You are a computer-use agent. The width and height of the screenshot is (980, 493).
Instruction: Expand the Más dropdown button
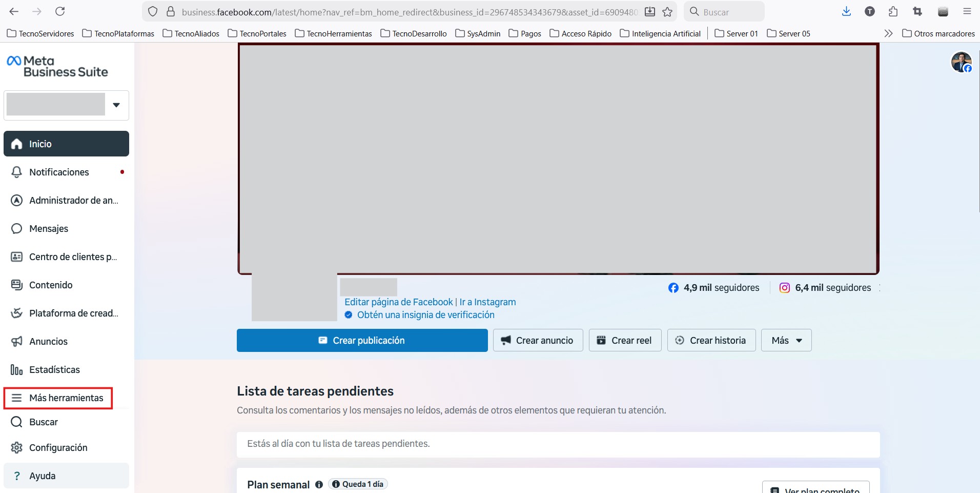click(786, 341)
